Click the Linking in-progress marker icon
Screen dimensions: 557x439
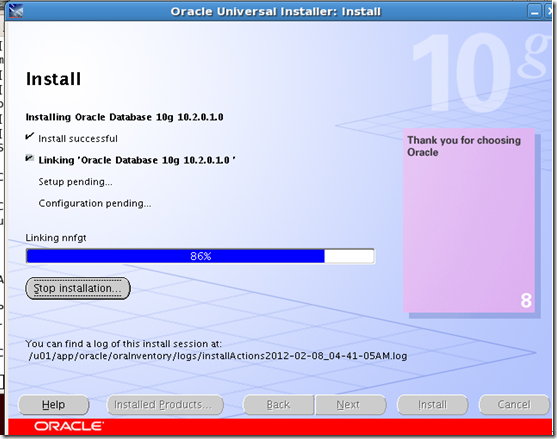[x=30, y=158]
